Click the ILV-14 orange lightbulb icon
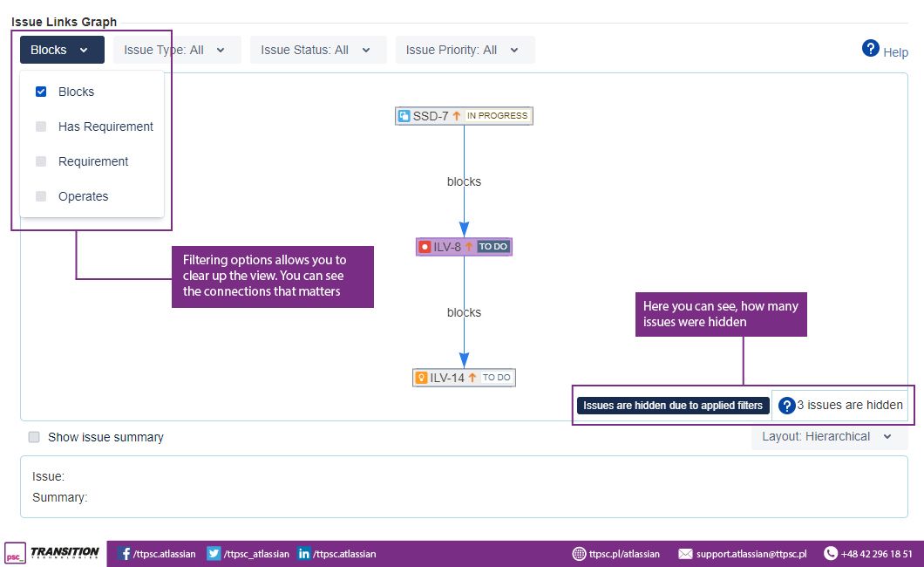This screenshot has width=924, height=567. 421,378
